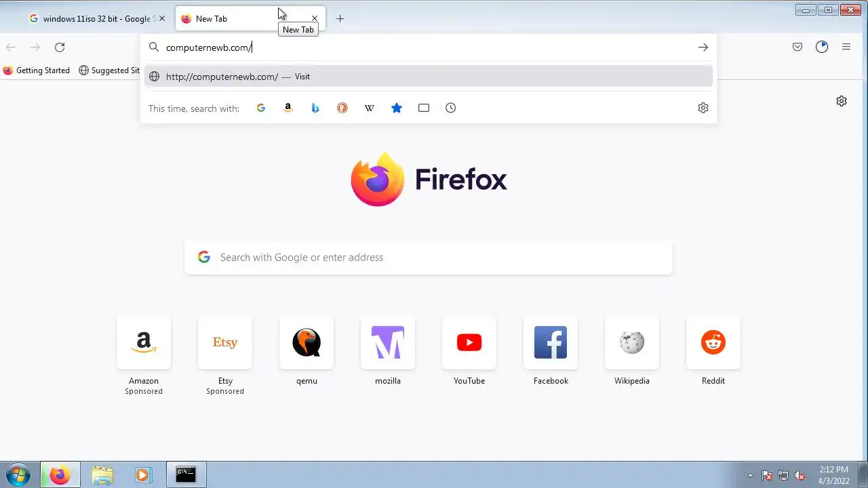Open search settings gear in the URL dropdown
The image size is (868, 488).
pos(703,108)
